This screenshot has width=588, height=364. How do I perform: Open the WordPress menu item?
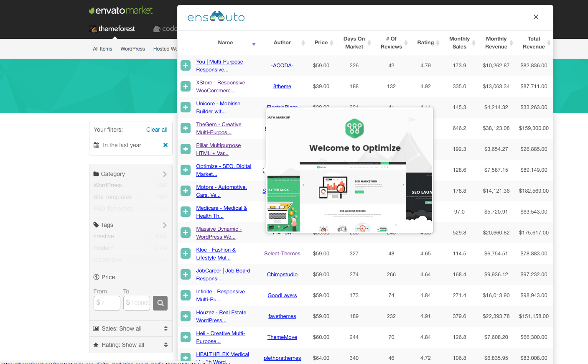[132, 49]
